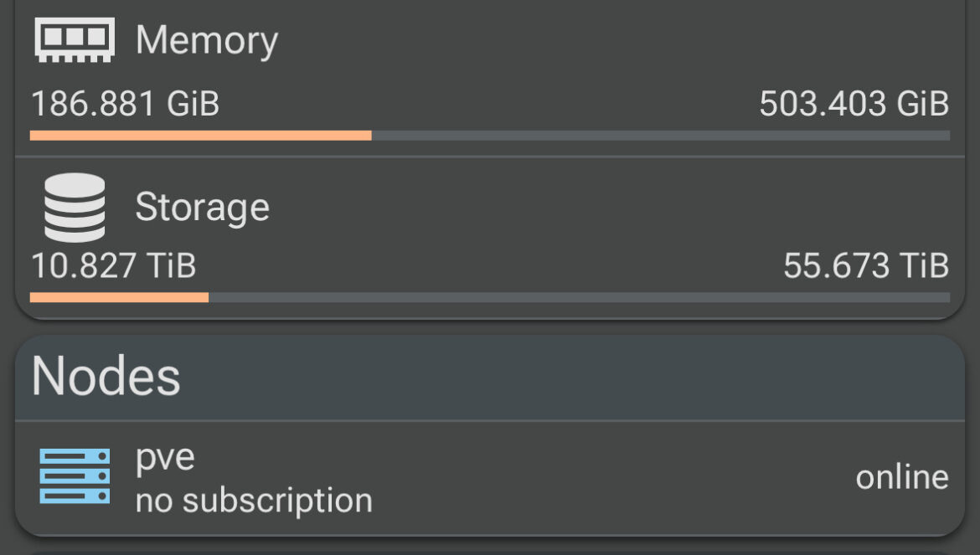Click the Storage database stack icon
Image resolution: width=980 pixels, height=555 pixels.
75,208
